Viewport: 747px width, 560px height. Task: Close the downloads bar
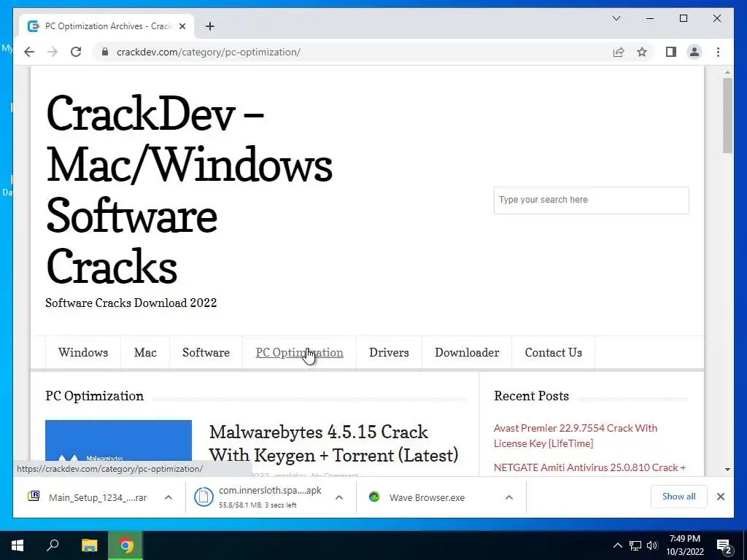[720, 497]
